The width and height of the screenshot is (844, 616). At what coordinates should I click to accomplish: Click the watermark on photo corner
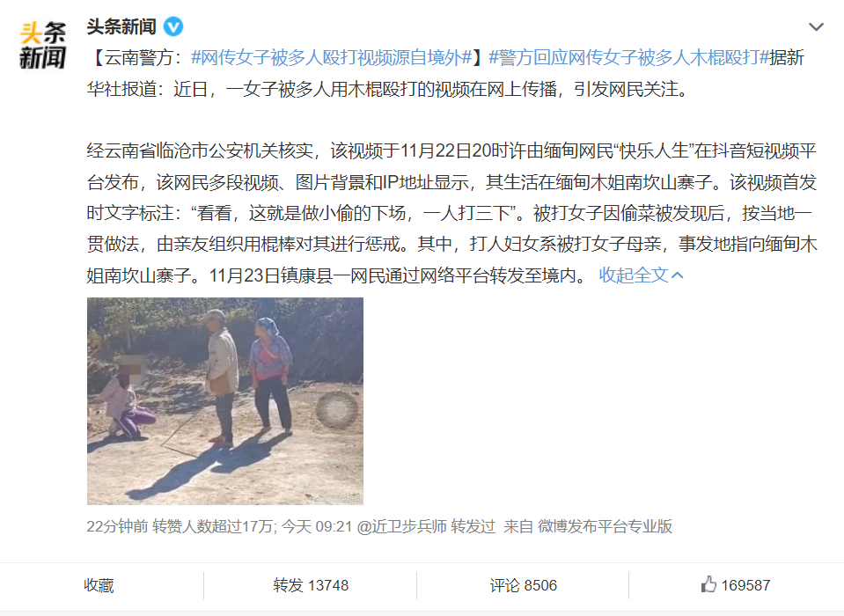(338, 498)
